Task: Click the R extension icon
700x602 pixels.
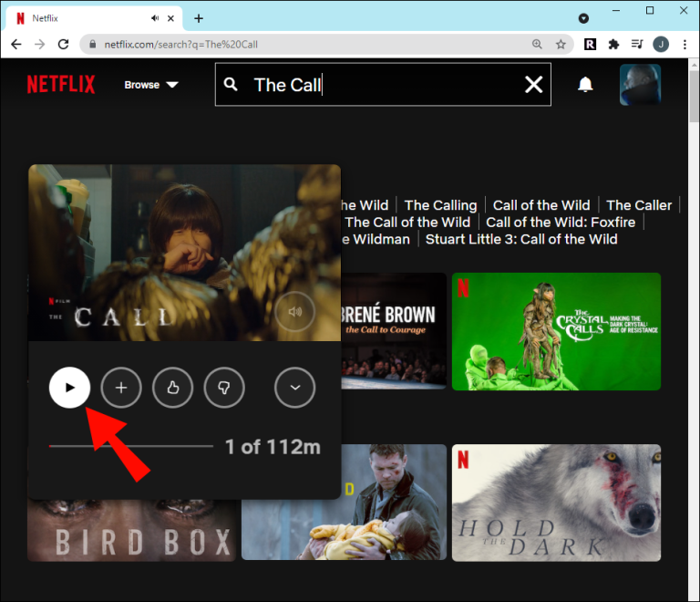Action: [591, 44]
